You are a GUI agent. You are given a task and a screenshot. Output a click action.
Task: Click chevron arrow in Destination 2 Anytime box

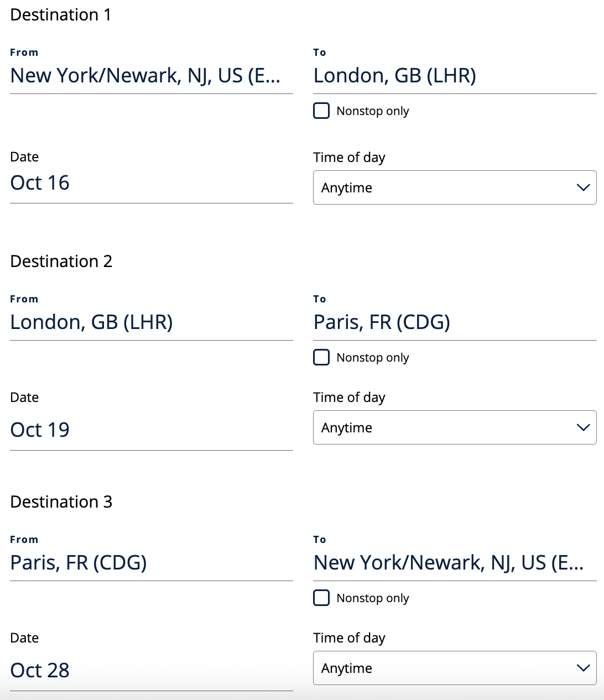(x=583, y=427)
